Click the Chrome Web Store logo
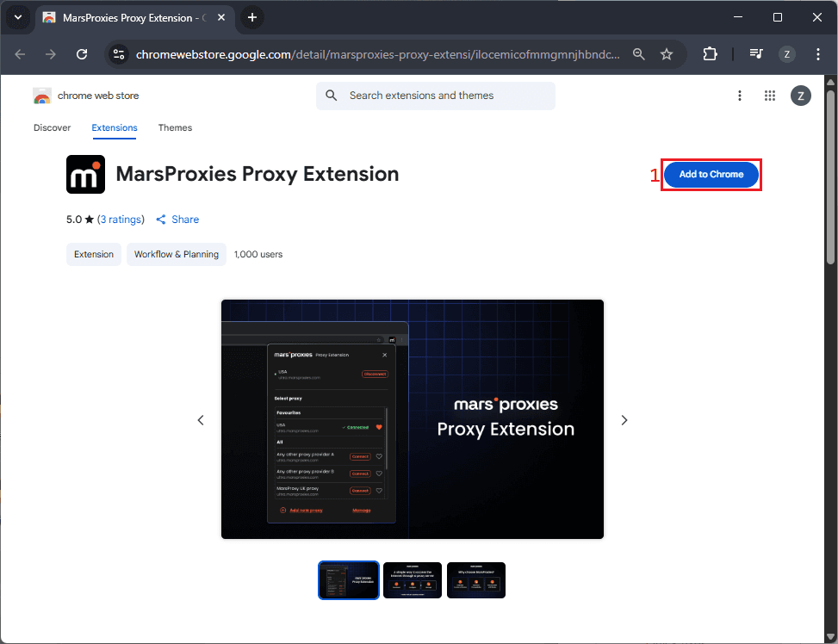Screen dimensions: 838x644 [42, 96]
